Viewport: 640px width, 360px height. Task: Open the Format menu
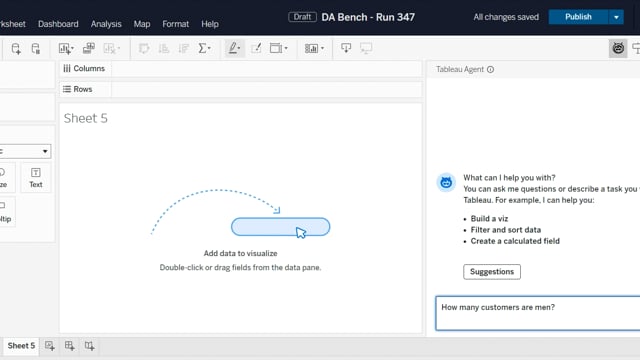(x=176, y=24)
